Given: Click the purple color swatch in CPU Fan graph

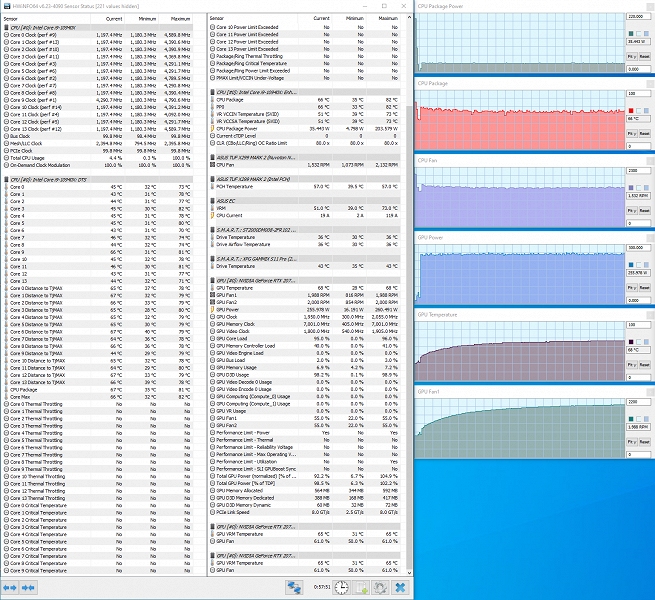Looking at the screenshot, I should pyautogui.click(x=631, y=188).
